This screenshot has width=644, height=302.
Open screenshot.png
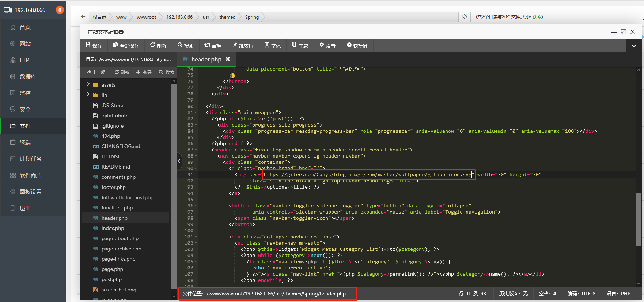(119, 290)
